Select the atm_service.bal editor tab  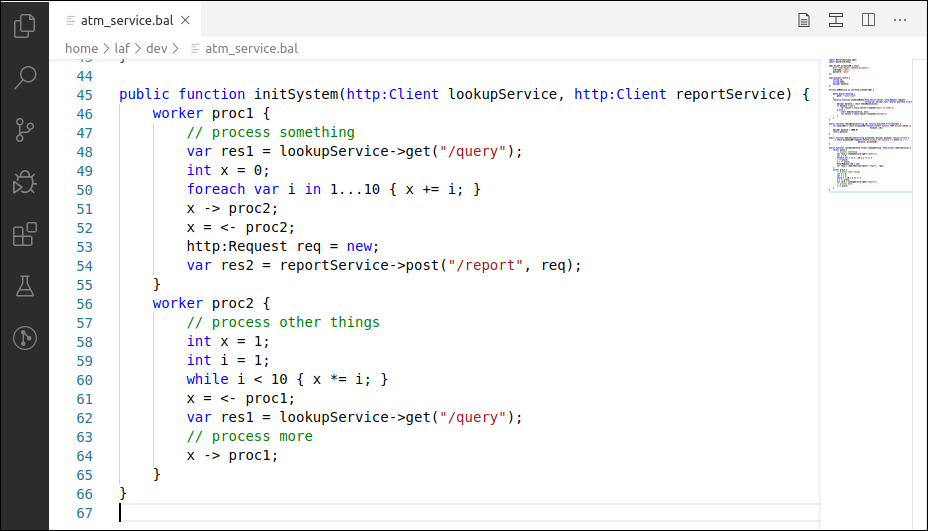click(127, 20)
